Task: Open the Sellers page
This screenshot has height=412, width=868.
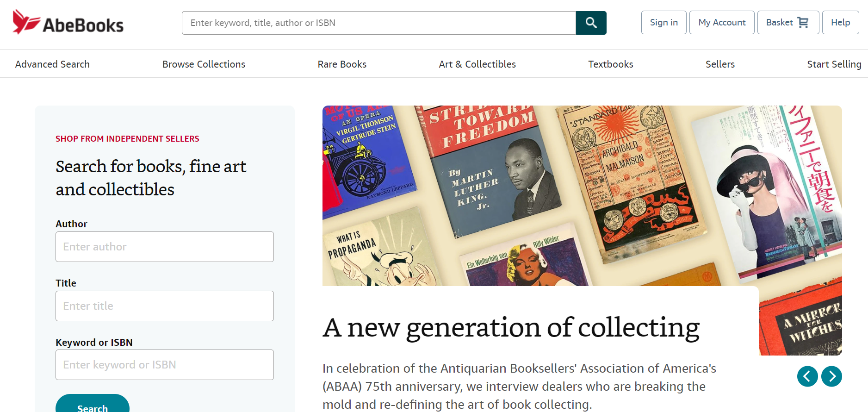Action: tap(720, 64)
